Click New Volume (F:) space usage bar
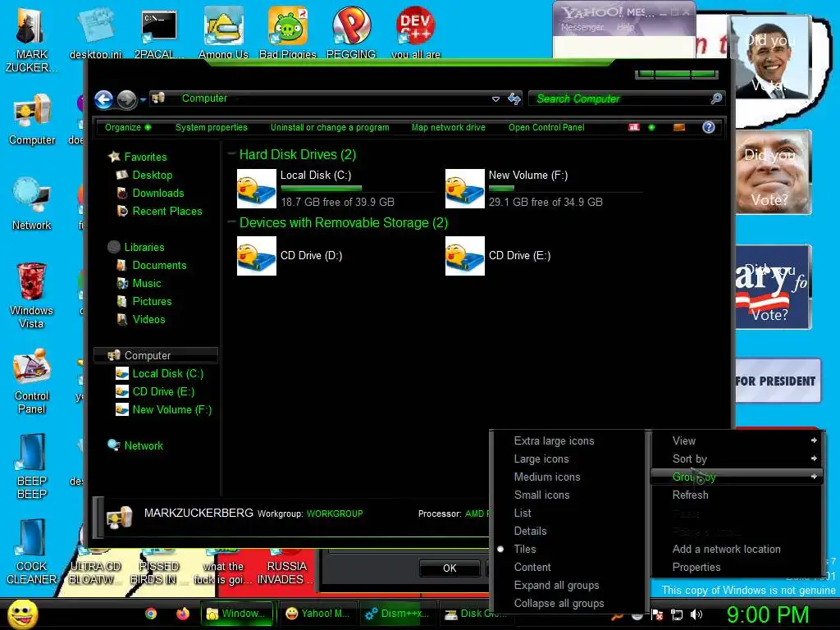The width and height of the screenshot is (840, 630). click(566, 188)
